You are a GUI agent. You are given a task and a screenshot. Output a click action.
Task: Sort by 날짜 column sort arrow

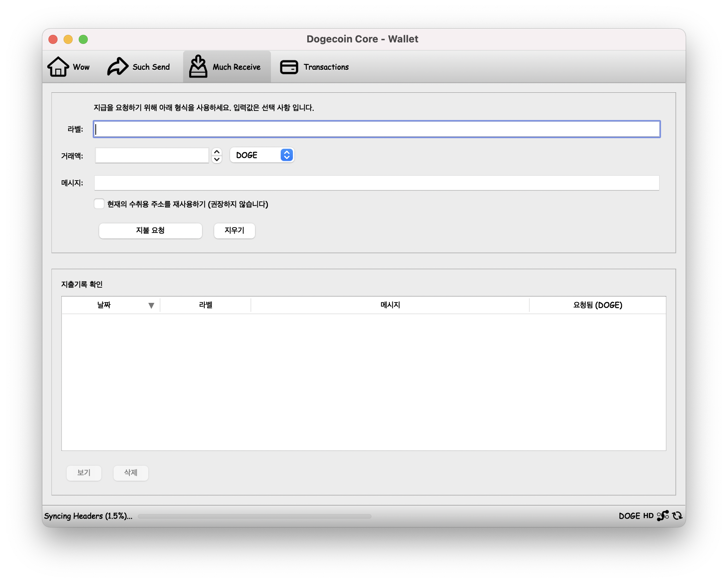[x=151, y=306]
